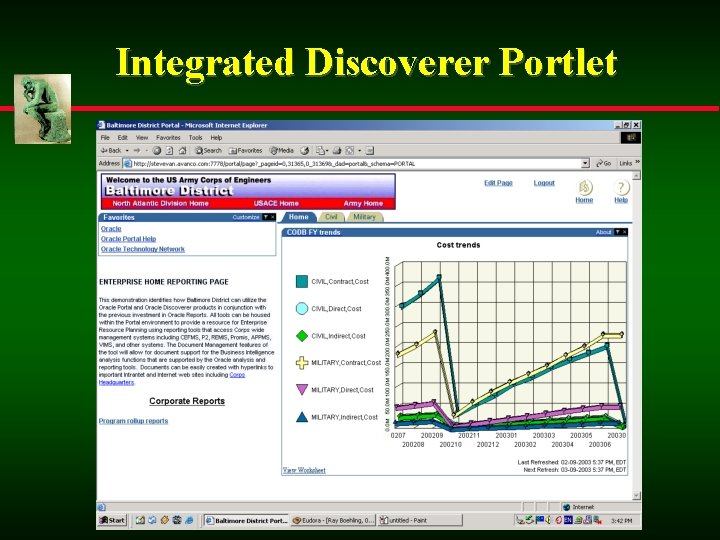Open the Help menu
This screenshot has width=720, height=540.
click(216, 137)
